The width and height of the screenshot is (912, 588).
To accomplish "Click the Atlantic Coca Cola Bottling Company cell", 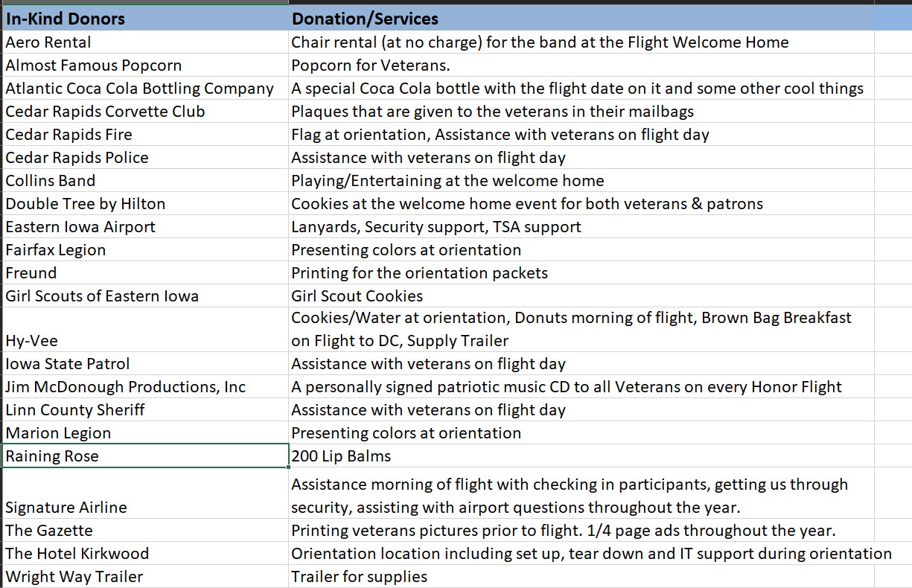I will 145,89.
